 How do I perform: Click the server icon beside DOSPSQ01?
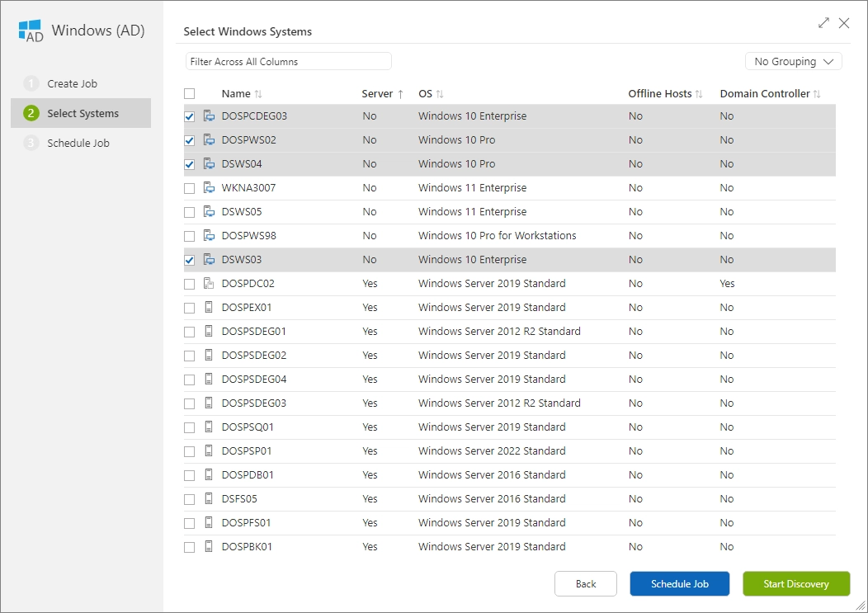pos(209,427)
